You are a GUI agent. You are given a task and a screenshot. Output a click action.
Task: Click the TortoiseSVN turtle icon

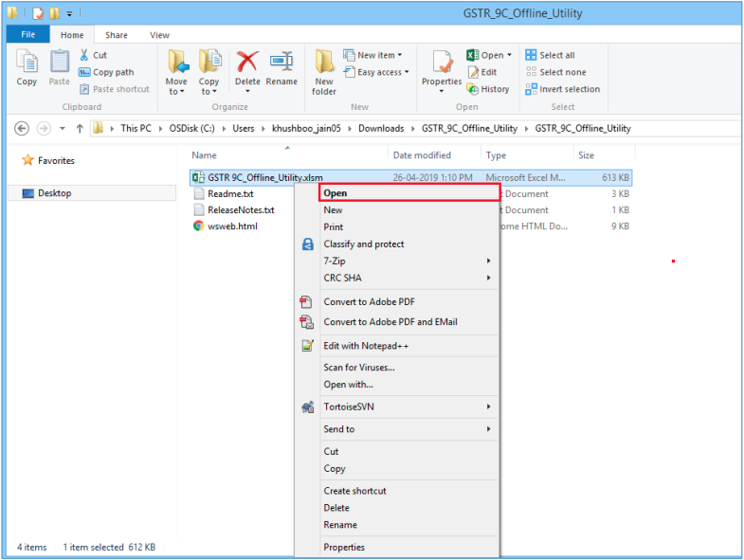click(308, 406)
